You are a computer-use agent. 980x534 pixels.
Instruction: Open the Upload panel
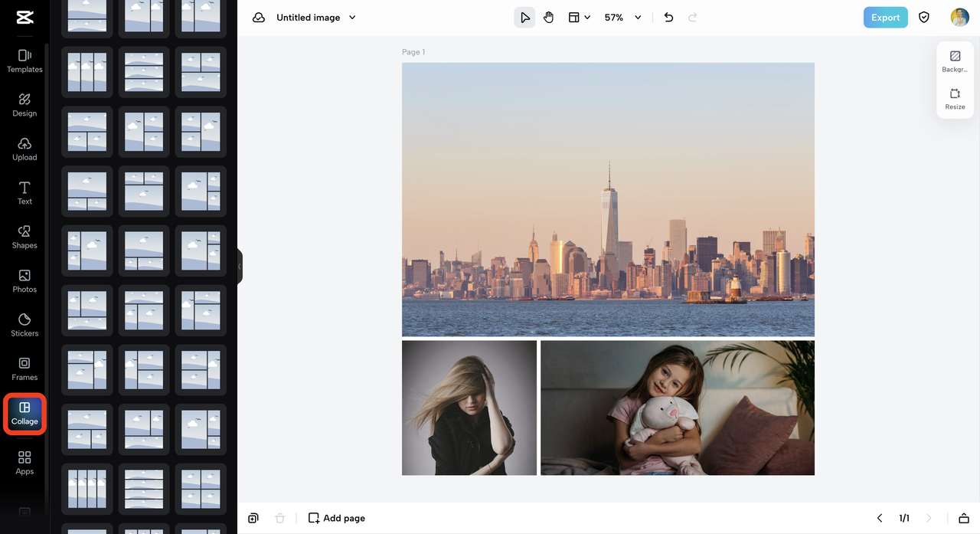pos(24,149)
